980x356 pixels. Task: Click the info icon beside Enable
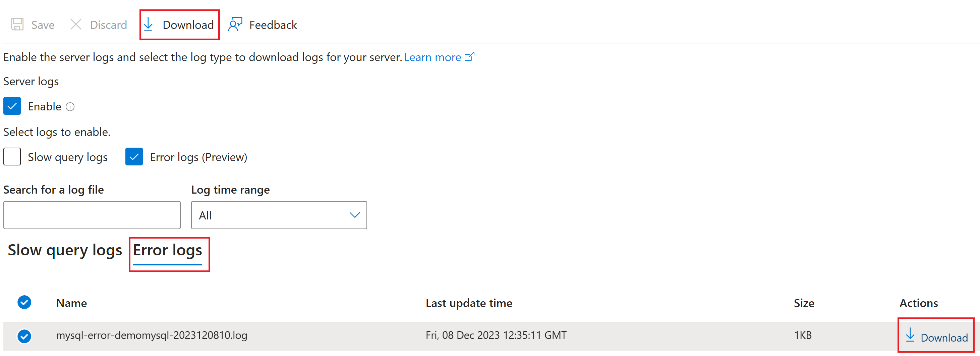point(70,107)
